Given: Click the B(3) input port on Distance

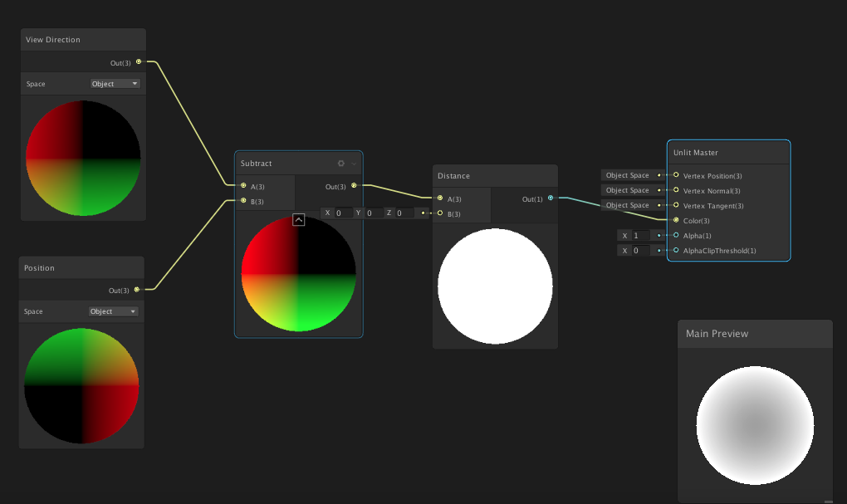Looking at the screenshot, I should (439, 213).
